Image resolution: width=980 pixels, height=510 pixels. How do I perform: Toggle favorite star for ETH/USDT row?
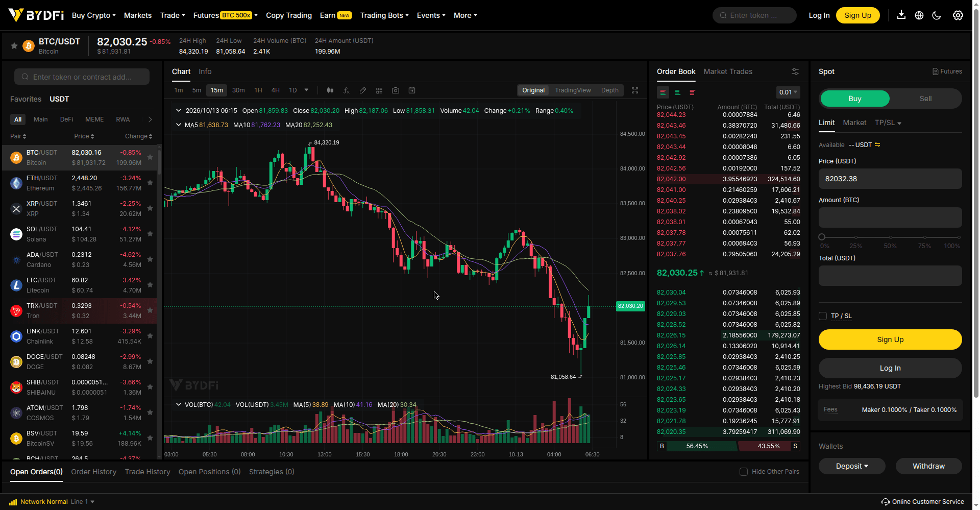click(x=150, y=183)
